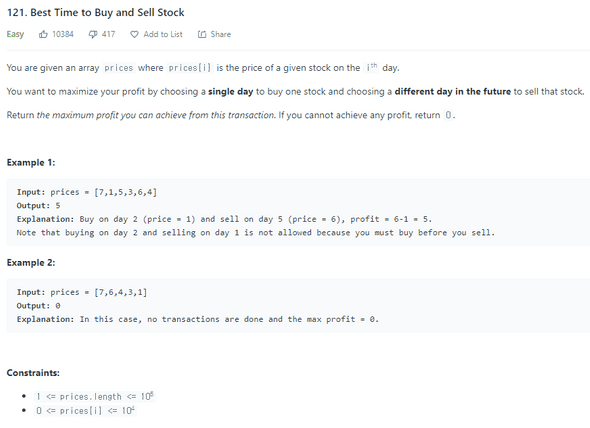The height and width of the screenshot is (428, 590).
Task: Click the Easy difficulty label
Action: (x=15, y=34)
